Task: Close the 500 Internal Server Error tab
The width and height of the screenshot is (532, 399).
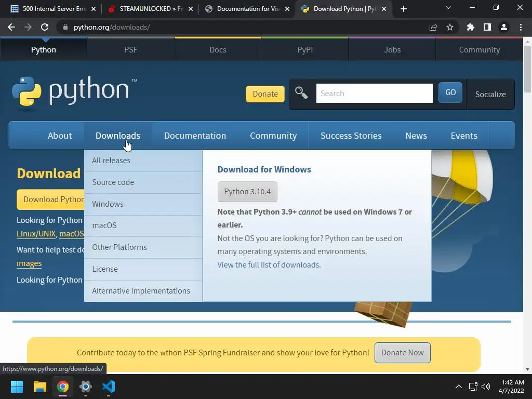Action: point(94,9)
